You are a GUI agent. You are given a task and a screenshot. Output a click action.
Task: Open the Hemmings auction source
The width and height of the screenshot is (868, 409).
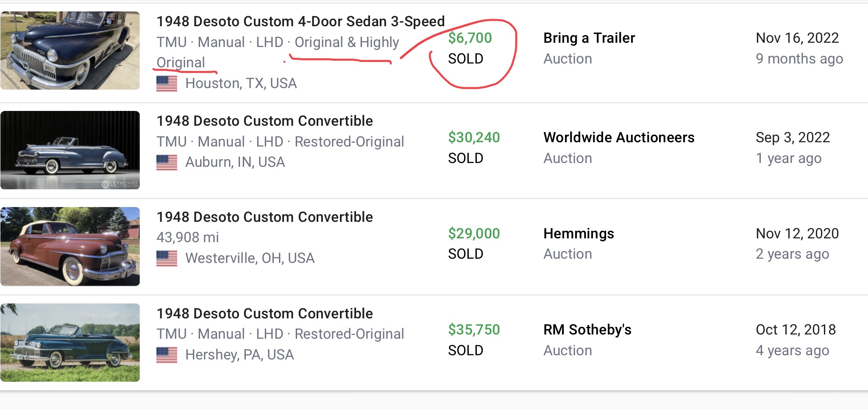[x=579, y=234]
